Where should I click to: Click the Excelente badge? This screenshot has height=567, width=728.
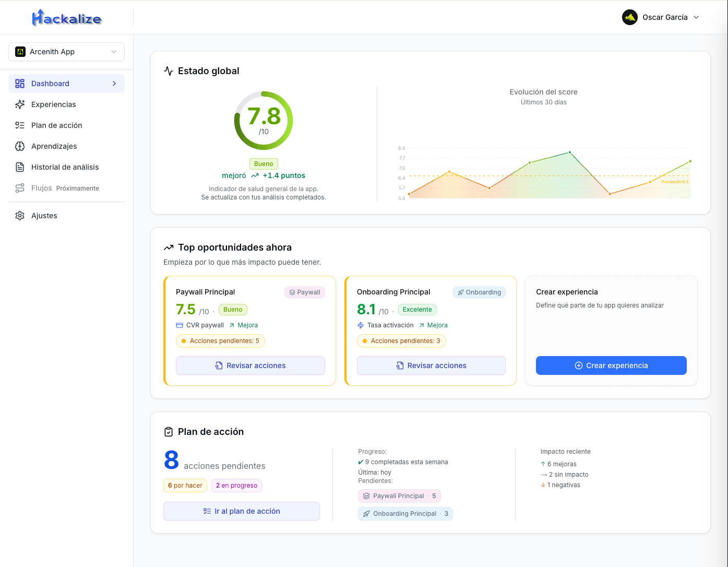[417, 310]
